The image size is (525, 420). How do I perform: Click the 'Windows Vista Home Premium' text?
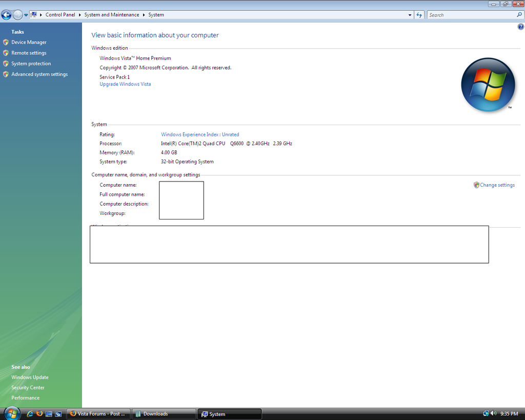pos(135,58)
